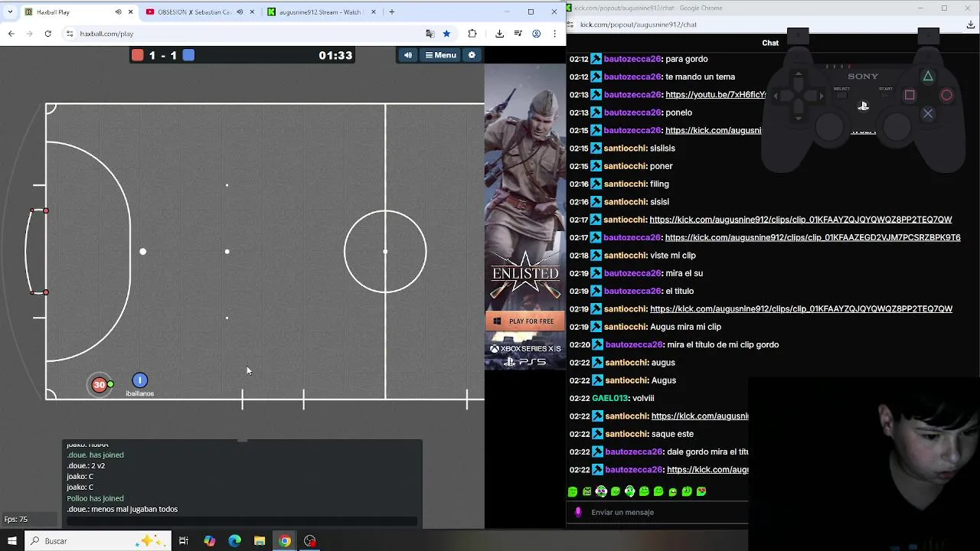Open the translate page icon
The width and height of the screenshot is (980, 551).
click(x=430, y=34)
